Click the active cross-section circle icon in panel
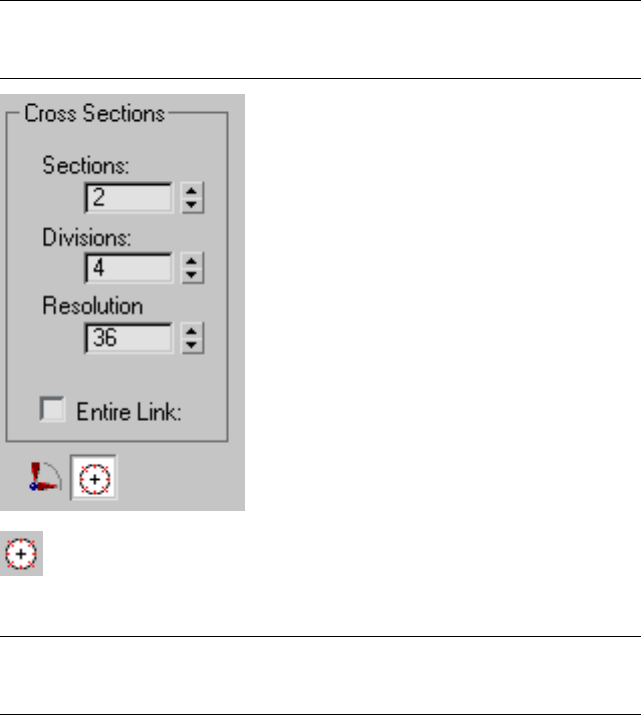This screenshot has height=715, width=641. [x=93, y=481]
